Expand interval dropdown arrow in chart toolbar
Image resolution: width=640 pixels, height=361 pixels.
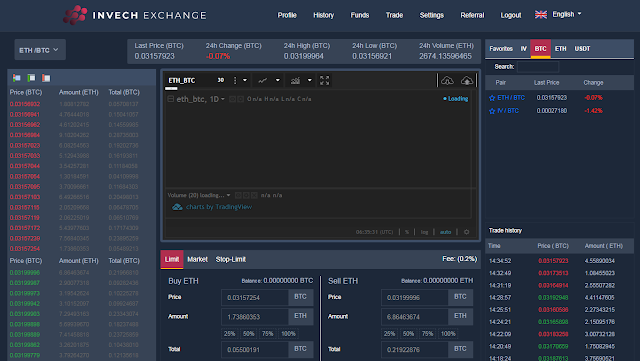point(245,80)
